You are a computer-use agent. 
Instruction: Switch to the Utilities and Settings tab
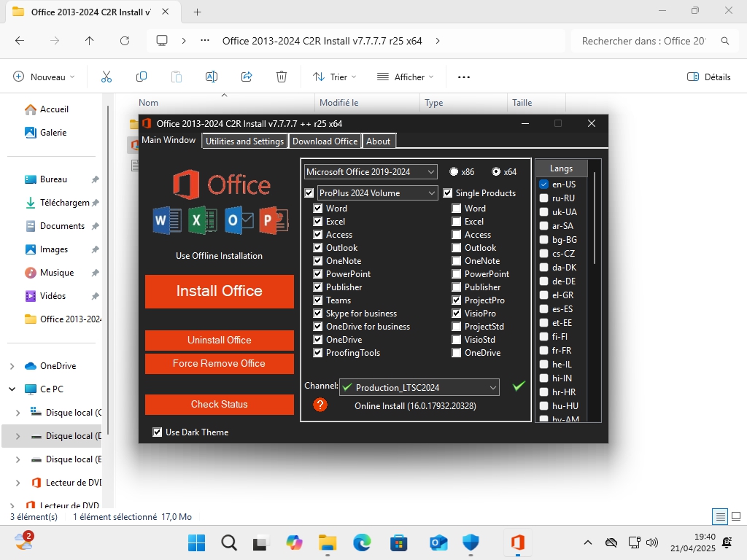point(244,141)
